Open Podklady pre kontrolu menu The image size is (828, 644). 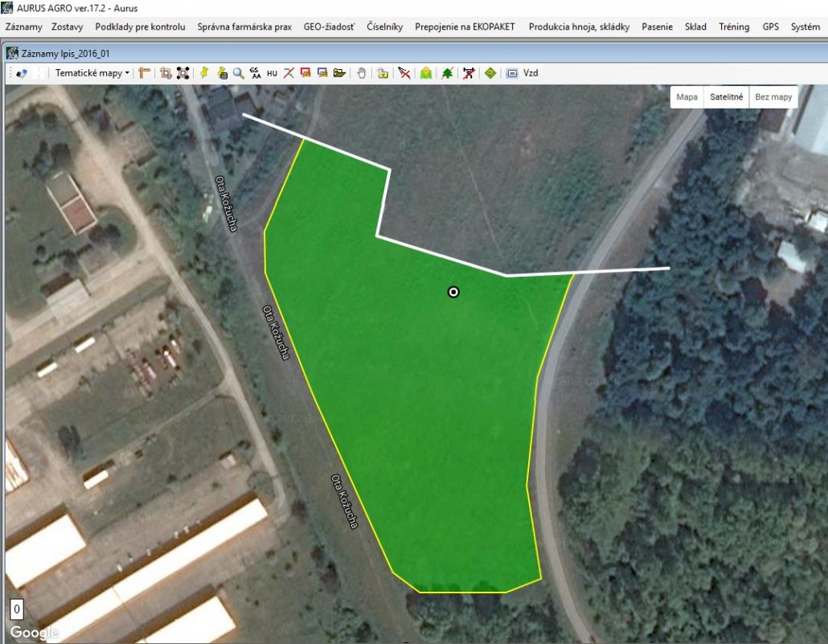pos(140,27)
